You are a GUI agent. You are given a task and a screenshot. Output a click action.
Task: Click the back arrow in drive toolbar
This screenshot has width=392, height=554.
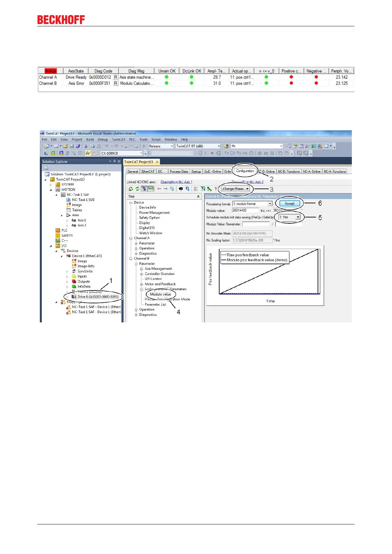click(159, 189)
